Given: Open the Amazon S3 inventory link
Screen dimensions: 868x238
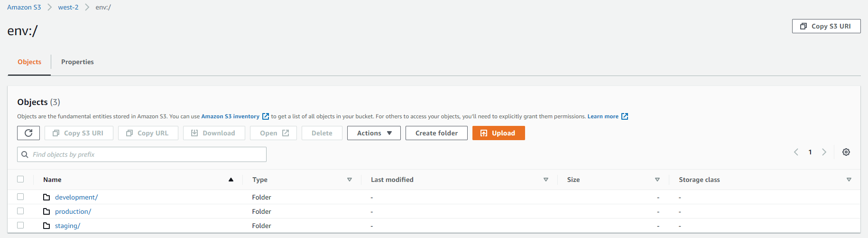Looking at the screenshot, I should click(231, 116).
